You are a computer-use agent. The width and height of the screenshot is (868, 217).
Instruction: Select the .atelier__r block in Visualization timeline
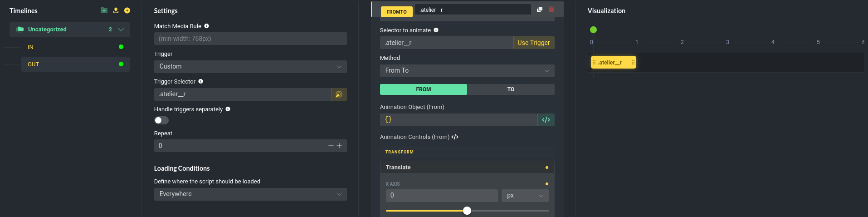click(x=614, y=62)
